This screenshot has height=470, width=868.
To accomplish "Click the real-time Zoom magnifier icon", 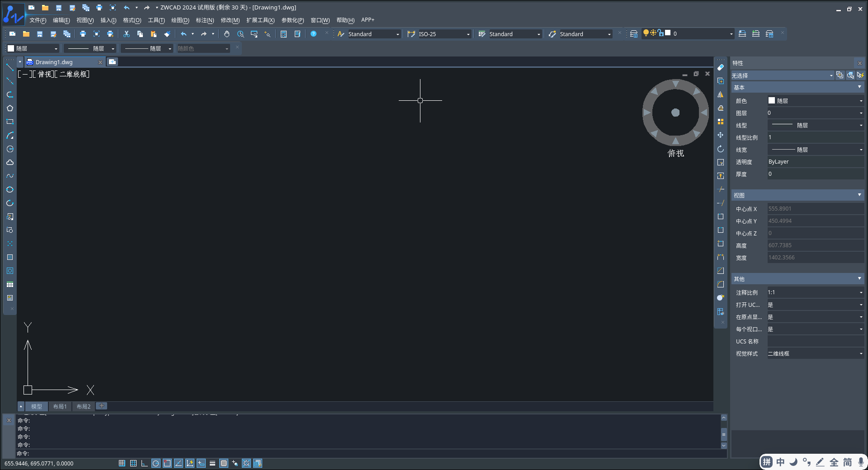I will (x=241, y=34).
